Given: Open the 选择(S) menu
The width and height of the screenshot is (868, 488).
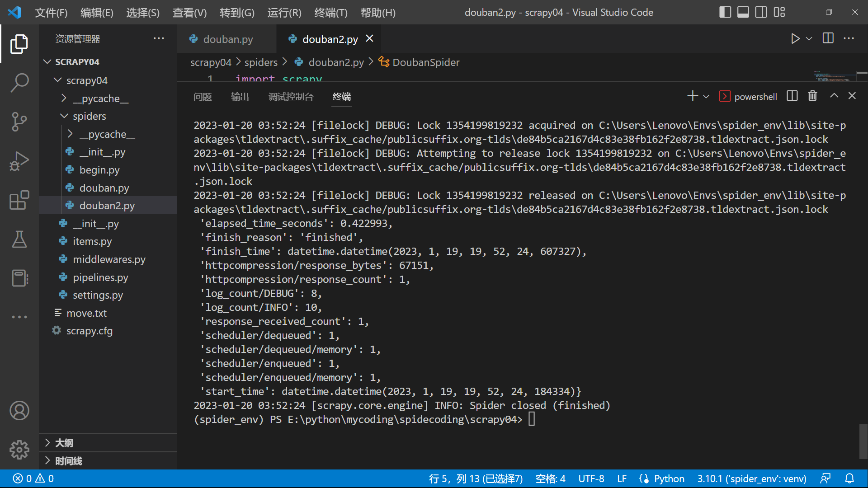Looking at the screenshot, I should point(143,13).
